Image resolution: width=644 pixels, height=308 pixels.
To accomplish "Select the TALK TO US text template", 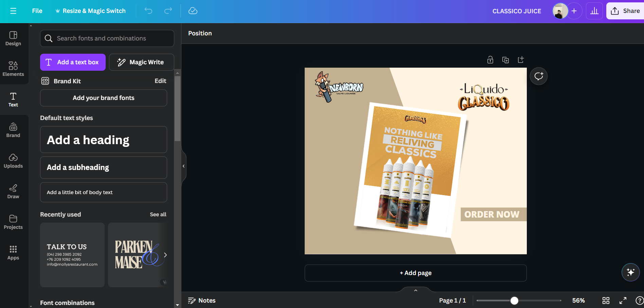I will pyautogui.click(x=72, y=255).
